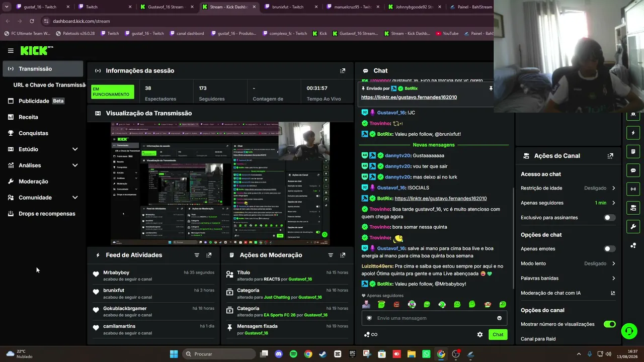Image resolution: width=644 pixels, height=362 pixels.
Task: Open the Paletools v26.0.28 bookmark
Action: tap(75, 34)
